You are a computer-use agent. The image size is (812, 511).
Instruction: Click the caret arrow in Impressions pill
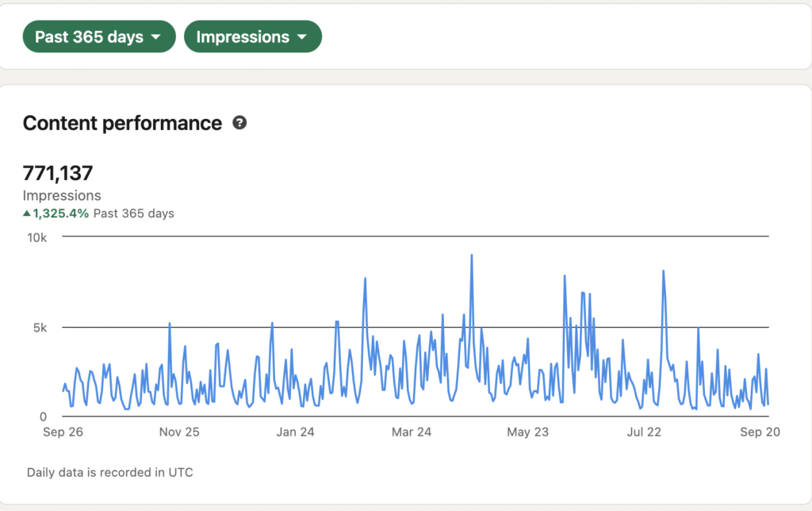(x=302, y=37)
